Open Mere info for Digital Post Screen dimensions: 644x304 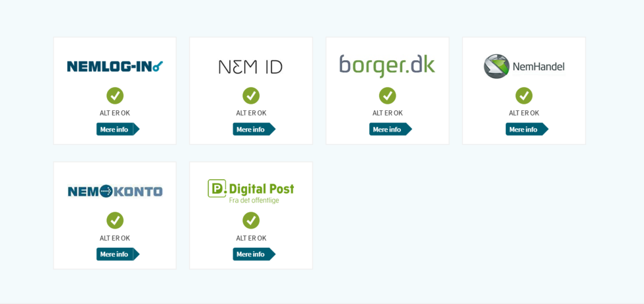click(254, 254)
